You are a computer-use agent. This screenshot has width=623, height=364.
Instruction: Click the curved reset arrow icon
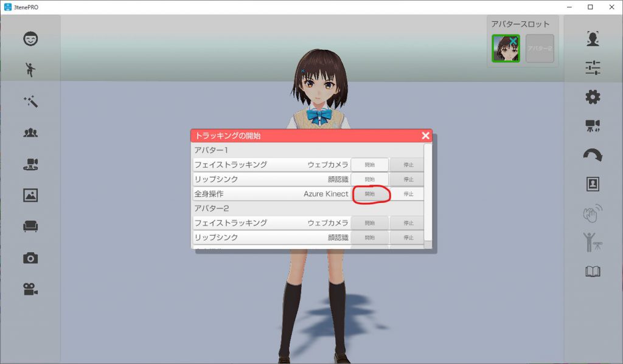tap(593, 155)
